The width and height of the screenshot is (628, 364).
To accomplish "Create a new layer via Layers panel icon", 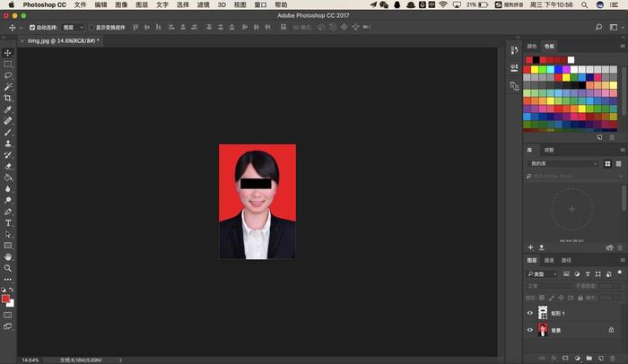I will 600,358.
